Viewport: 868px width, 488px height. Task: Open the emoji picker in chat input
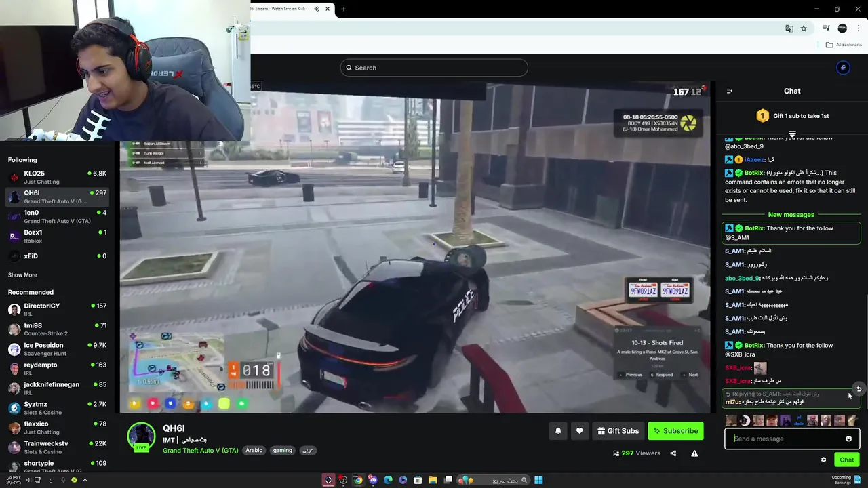(848, 439)
